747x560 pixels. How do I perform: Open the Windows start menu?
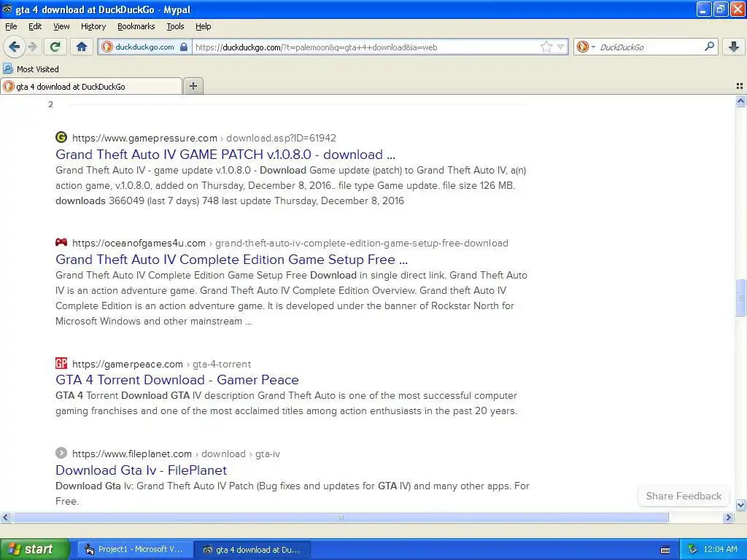pyautogui.click(x=34, y=549)
